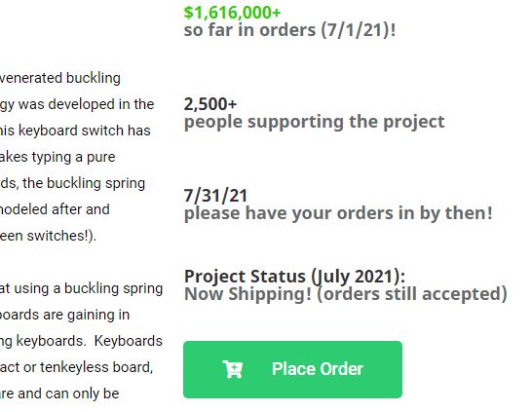The height and width of the screenshot is (412, 532).
Task: Click the shopping cart icon
Action: coord(233,369)
